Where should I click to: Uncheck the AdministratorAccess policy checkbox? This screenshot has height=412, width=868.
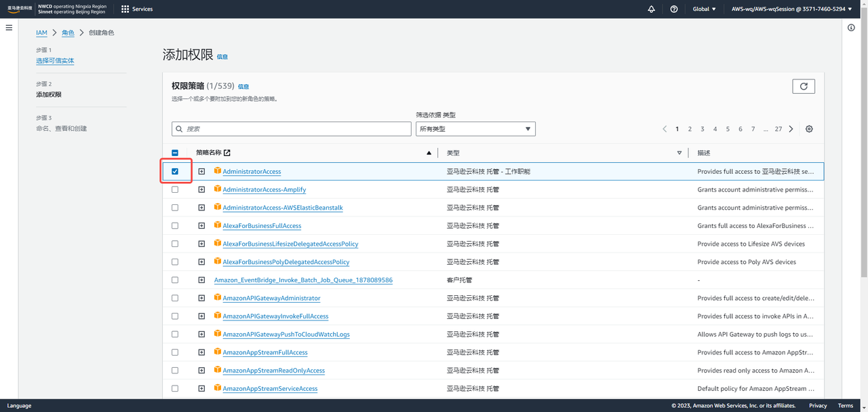tap(175, 171)
